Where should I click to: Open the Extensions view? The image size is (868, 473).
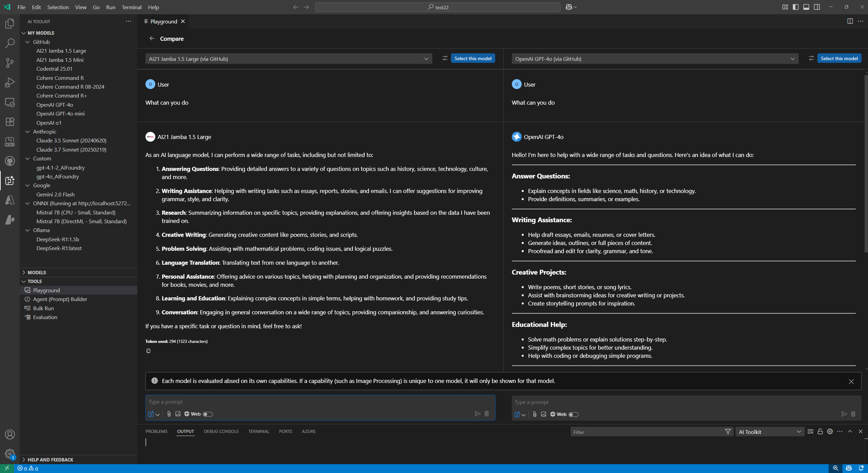(10, 122)
